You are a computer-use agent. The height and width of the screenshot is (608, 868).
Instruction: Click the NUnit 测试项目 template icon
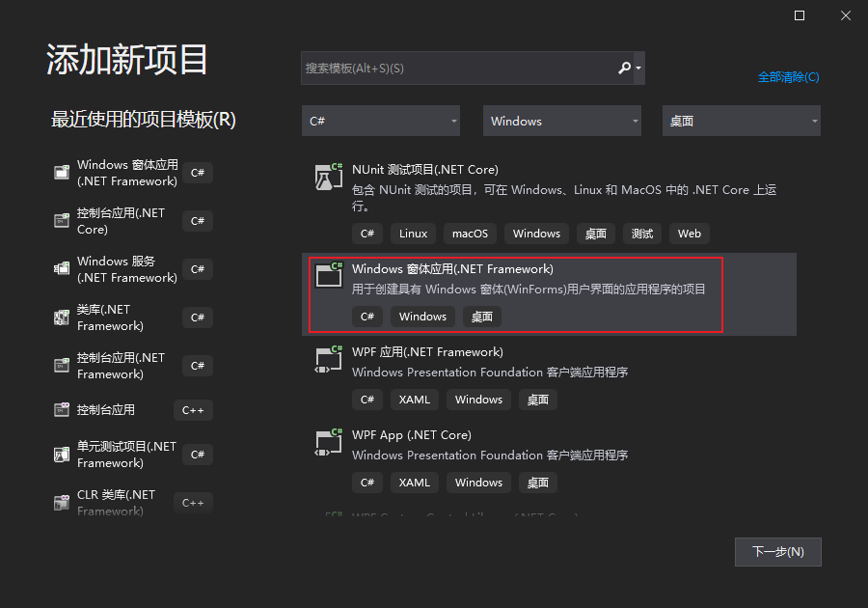(329, 177)
